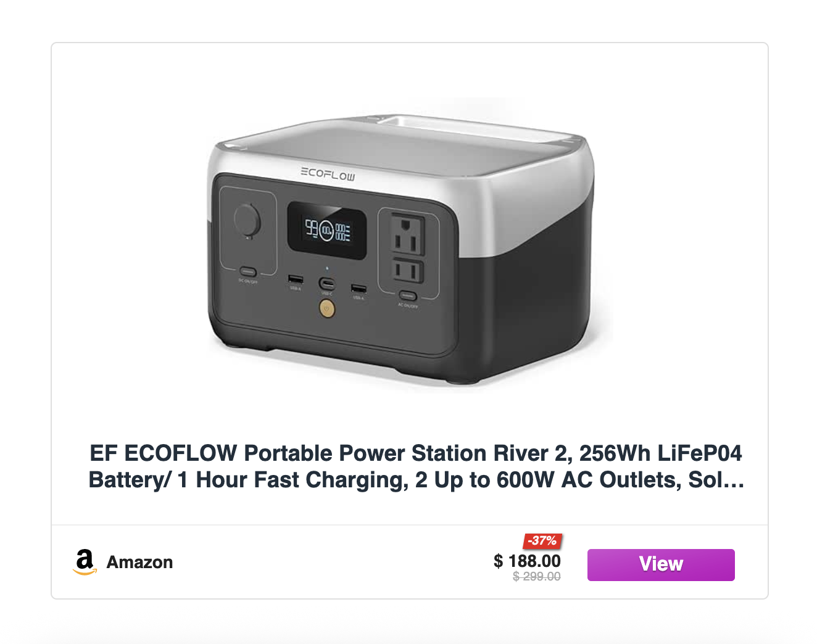This screenshot has height=644, width=817.
Task: Open the EF ECOFLOW Portable Power Station title
Action: coord(416,466)
